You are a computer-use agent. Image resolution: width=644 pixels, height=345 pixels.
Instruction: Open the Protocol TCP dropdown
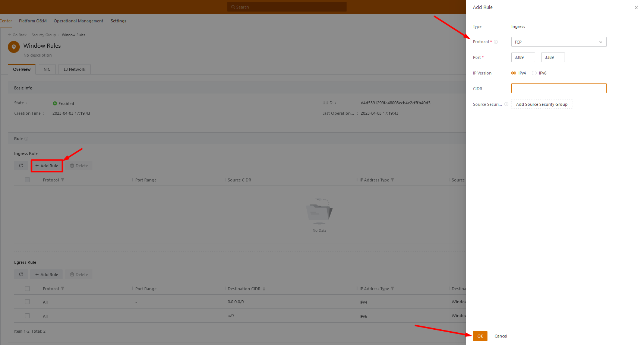click(558, 42)
